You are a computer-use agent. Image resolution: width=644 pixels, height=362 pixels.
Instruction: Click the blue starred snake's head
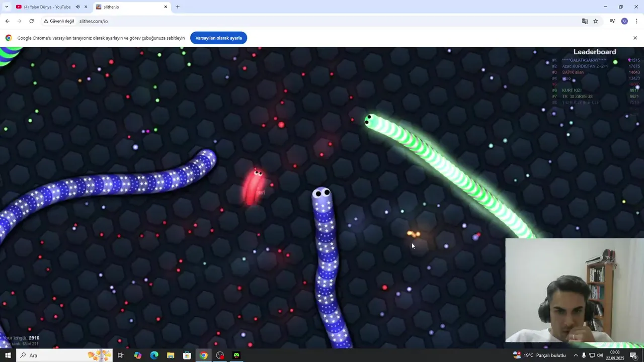pos(322,195)
